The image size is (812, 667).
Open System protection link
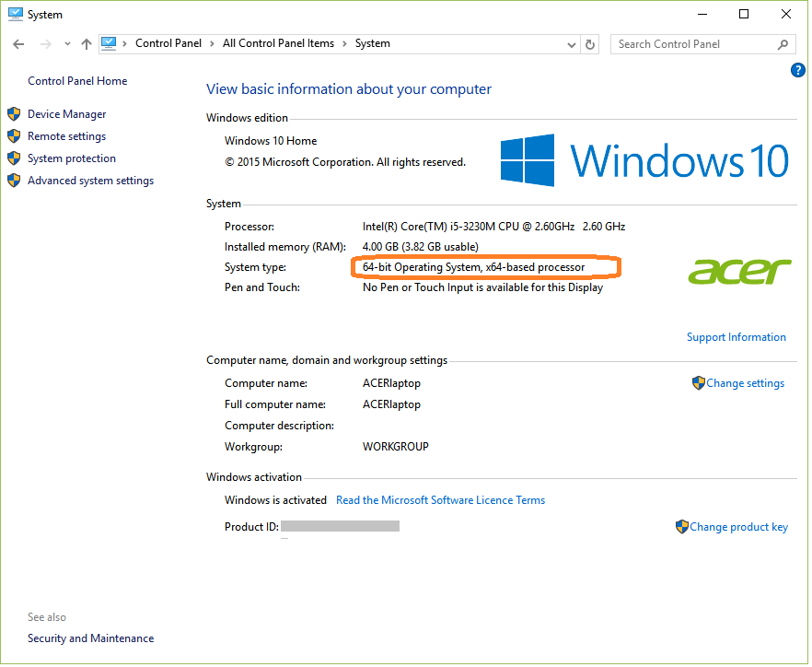(x=72, y=158)
